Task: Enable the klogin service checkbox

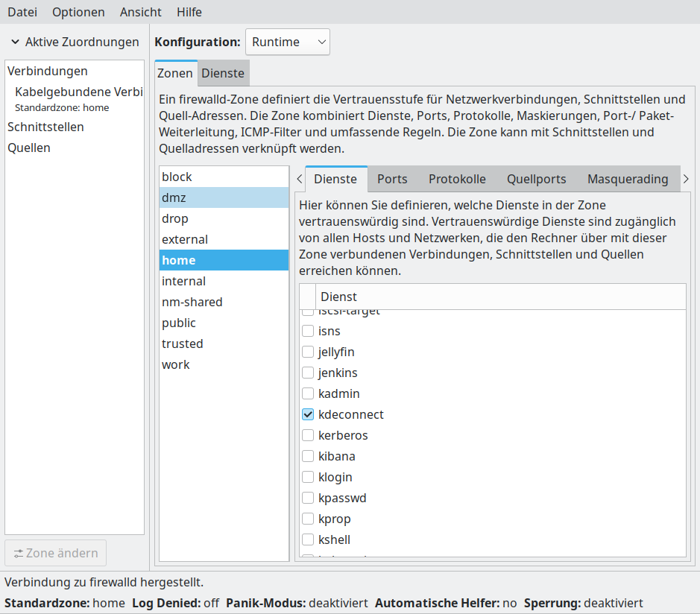Action: 308,477
